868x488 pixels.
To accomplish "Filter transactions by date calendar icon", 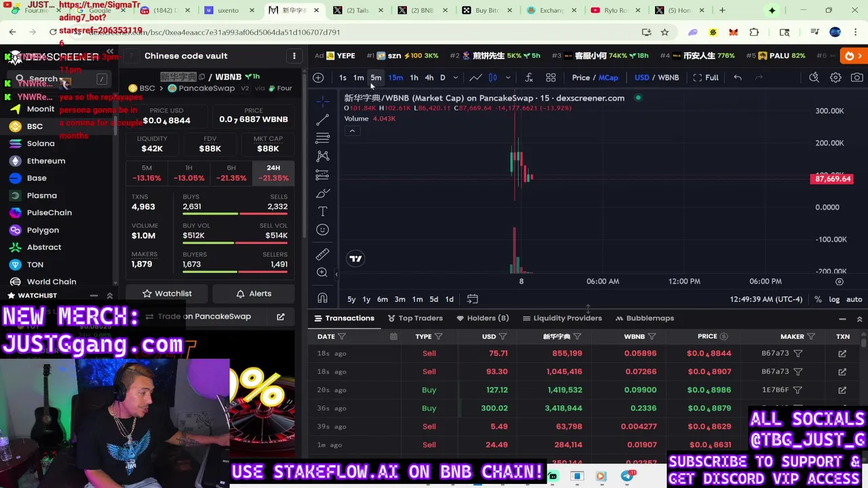I will (393, 336).
